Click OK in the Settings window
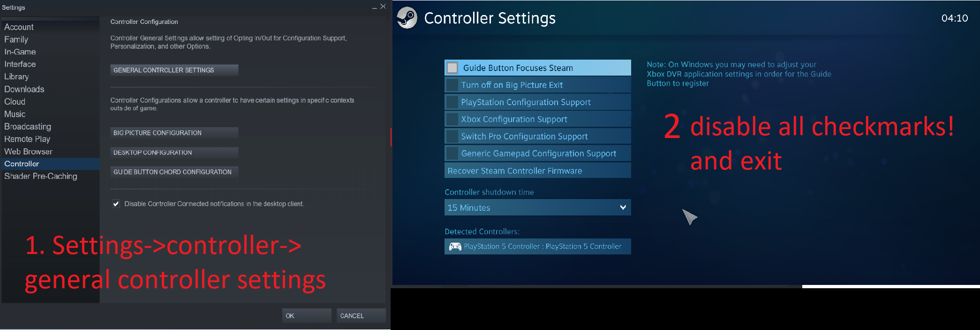 pos(307,315)
